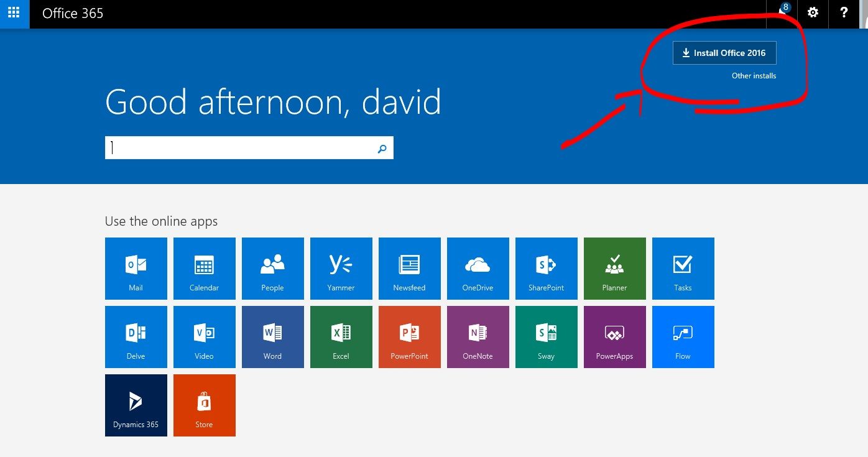Open the OneDrive tile
868x457 pixels.
coord(478,269)
